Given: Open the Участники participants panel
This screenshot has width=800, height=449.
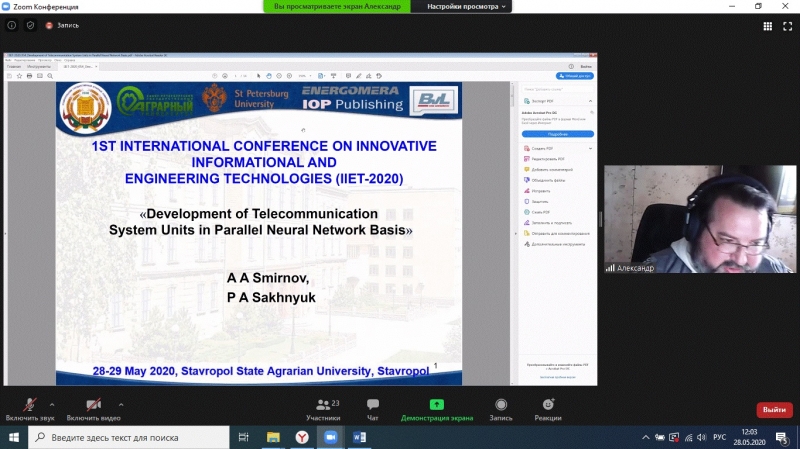Looking at the screenshot, I should pyautogui.click(x=323, y=410).
